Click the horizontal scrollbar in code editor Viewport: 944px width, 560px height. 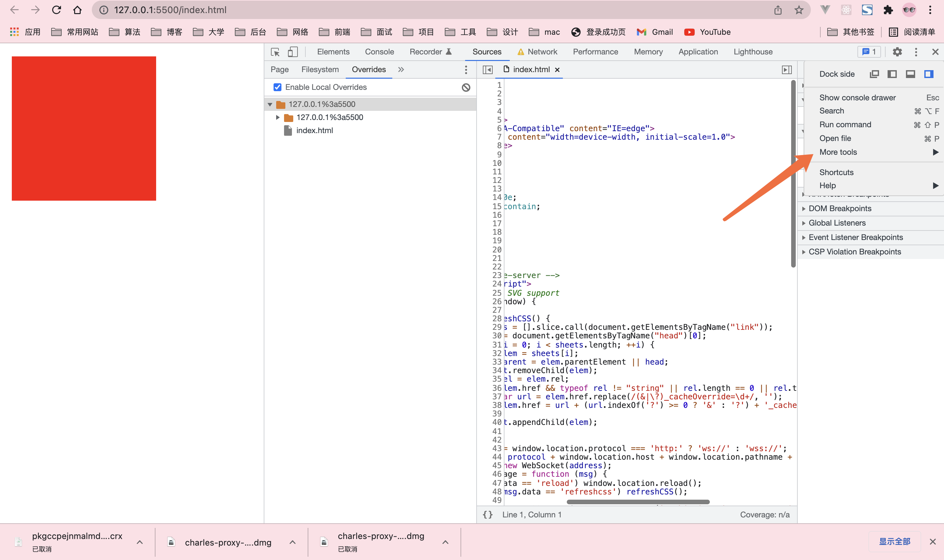[638, 502]
